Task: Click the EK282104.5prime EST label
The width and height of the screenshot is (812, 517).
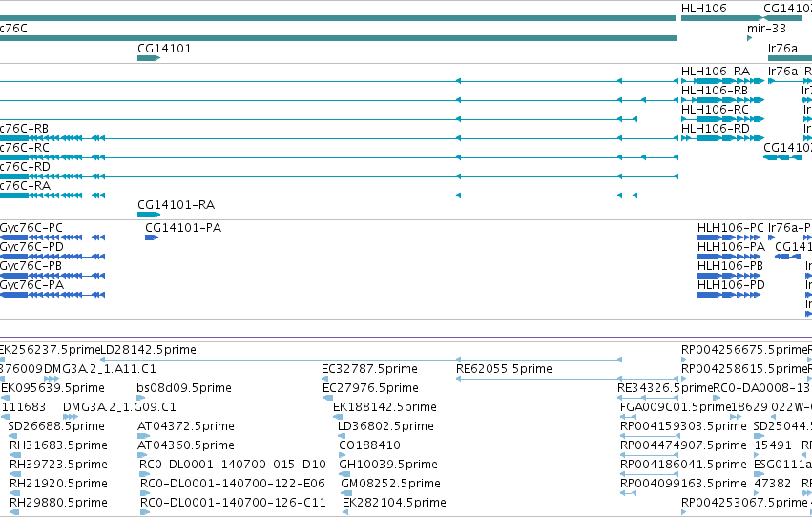Action: [x=395, y=503]
